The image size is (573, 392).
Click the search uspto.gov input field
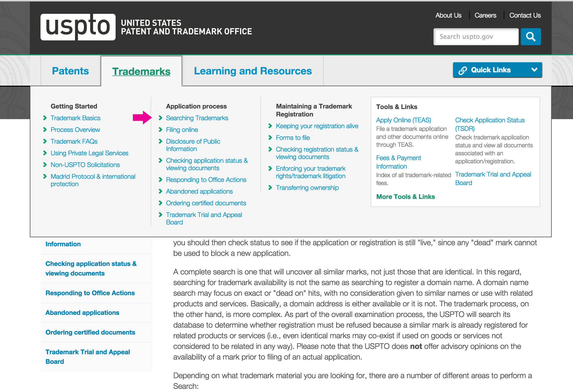click(476, 37)
